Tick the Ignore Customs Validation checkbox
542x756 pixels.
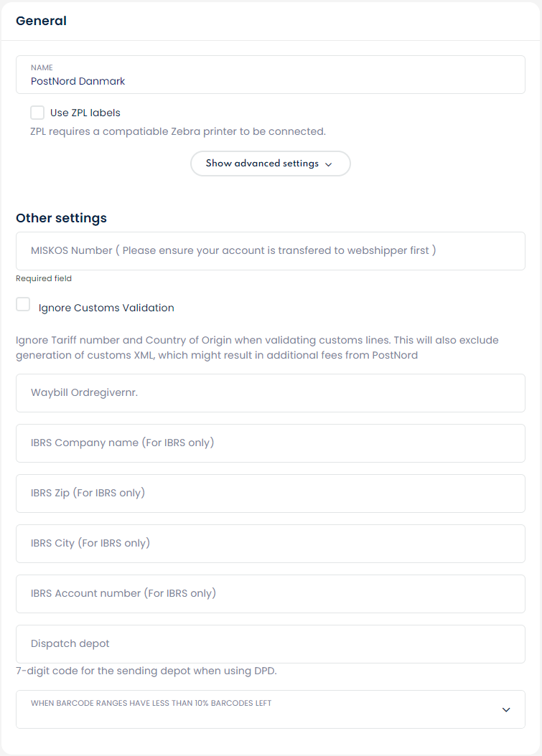pos(24,305)
